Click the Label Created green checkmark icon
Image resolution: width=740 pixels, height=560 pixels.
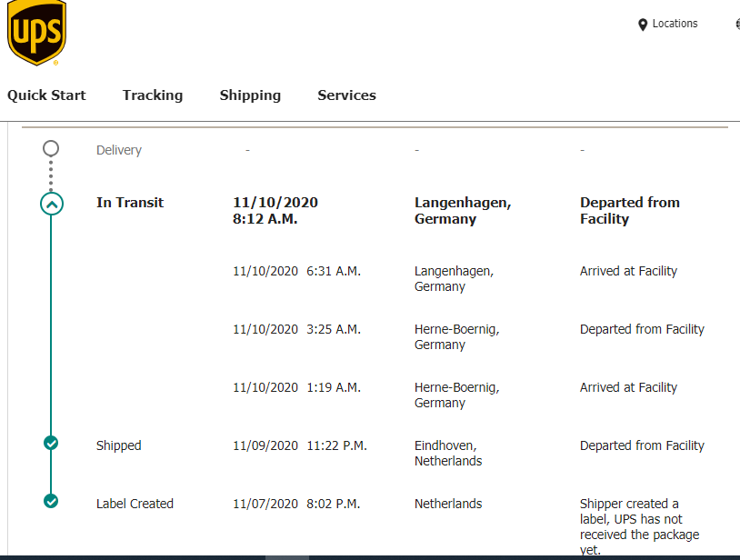coord(51,501)
